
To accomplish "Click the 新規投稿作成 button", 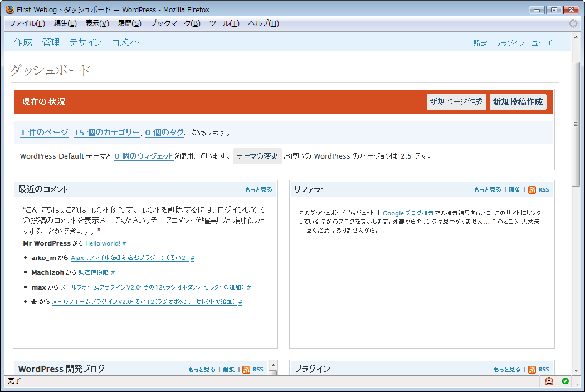I will [x=518, y=102].
